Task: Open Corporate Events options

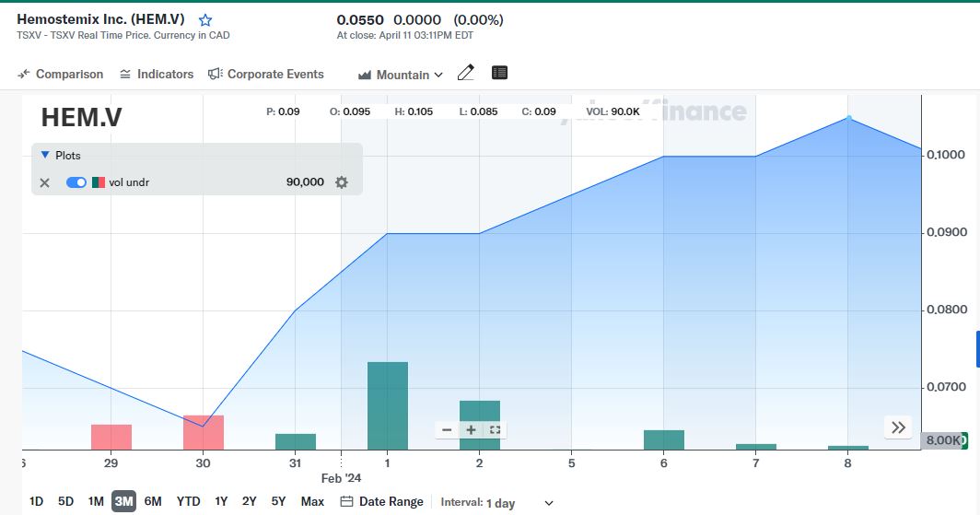Action: 265,74
